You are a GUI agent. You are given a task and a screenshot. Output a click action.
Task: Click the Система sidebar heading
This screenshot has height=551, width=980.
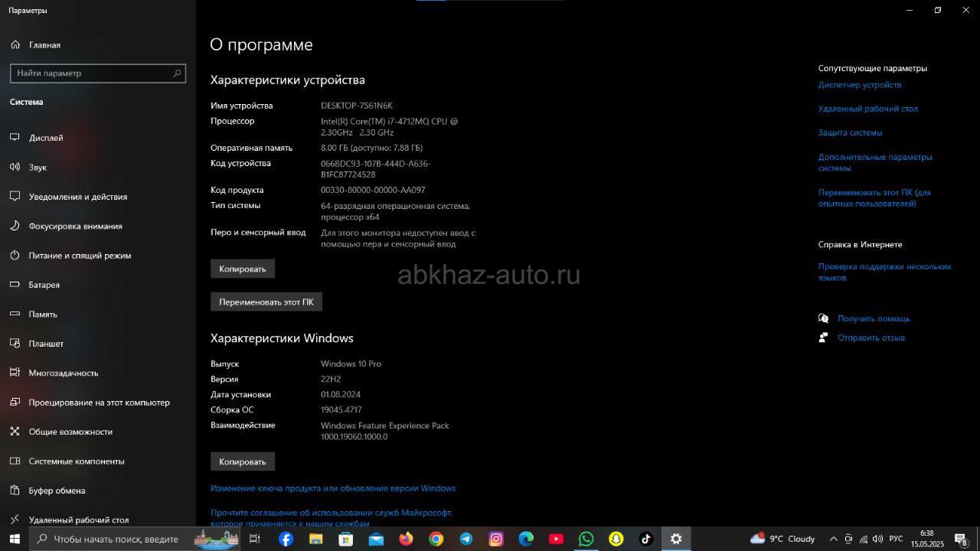[26, 102]
